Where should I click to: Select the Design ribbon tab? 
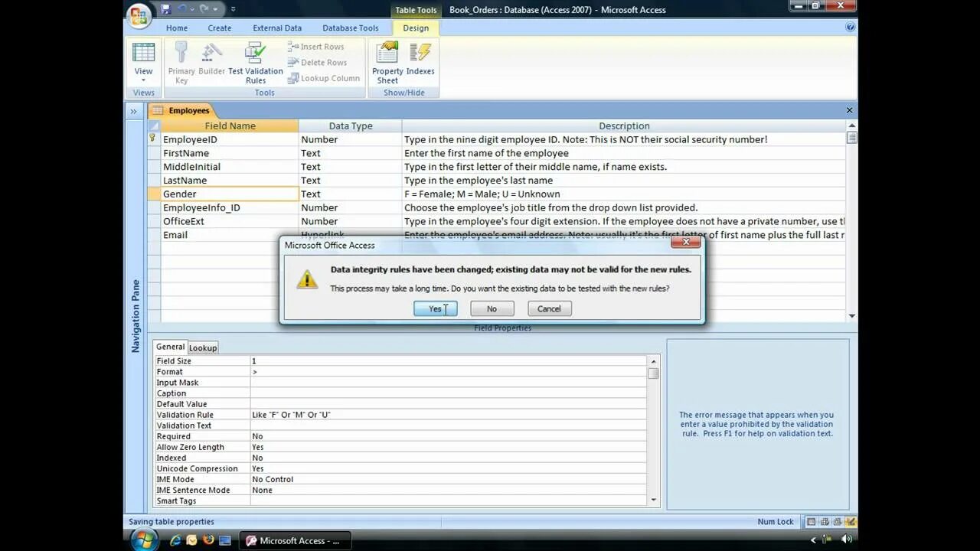tap(416, 28)
